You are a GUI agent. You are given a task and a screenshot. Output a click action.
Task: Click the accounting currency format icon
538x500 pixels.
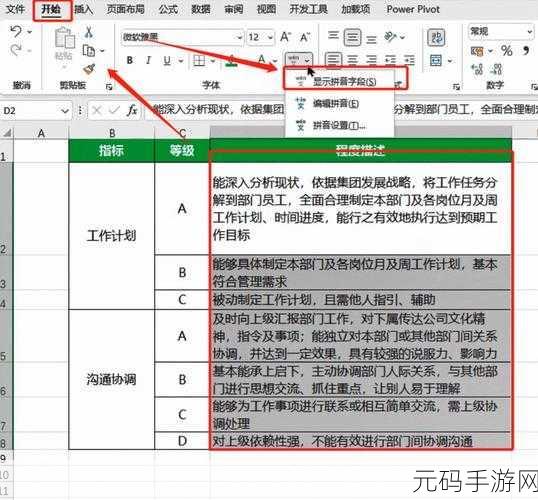point(477,51)
